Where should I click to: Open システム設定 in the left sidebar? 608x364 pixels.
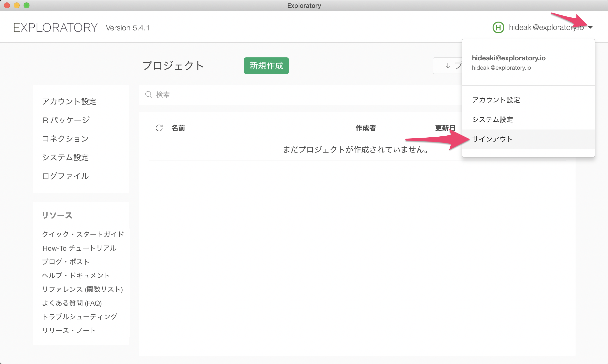point(65,157)
